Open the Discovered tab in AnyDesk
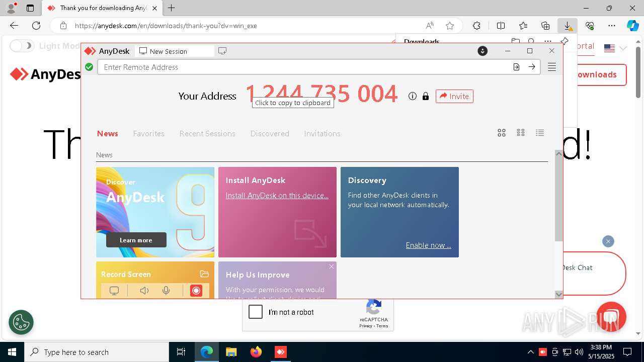The image size is (644, 362). pos(270,133)
